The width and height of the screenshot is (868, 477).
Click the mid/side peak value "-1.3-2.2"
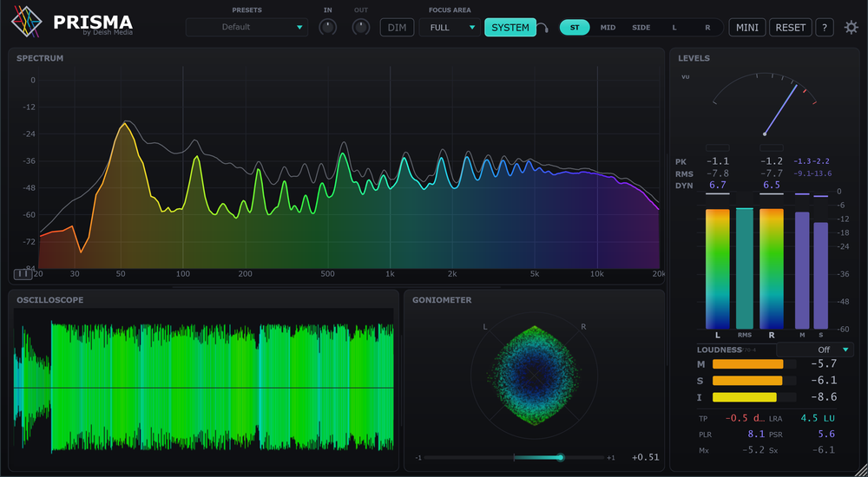(x=811, y=161)
